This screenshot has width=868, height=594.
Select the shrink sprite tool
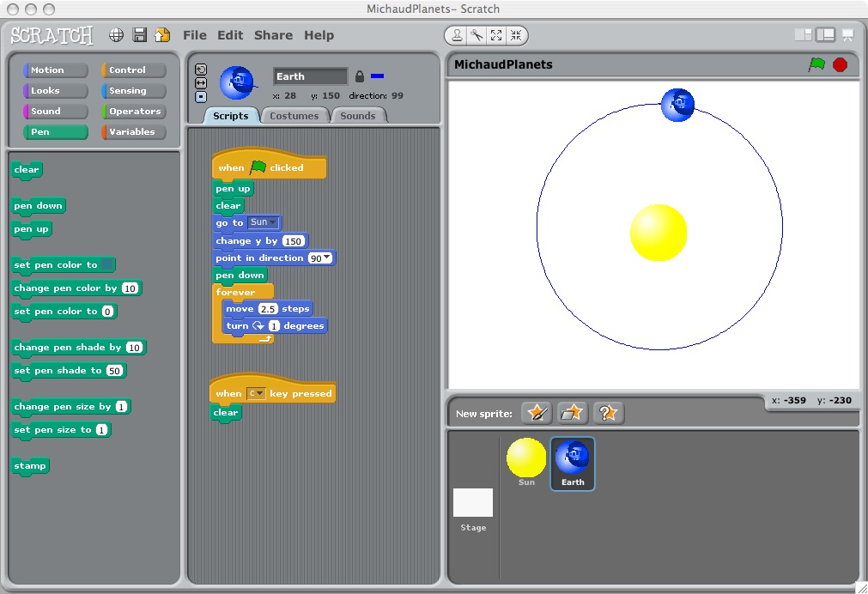[x=516, y=35]
